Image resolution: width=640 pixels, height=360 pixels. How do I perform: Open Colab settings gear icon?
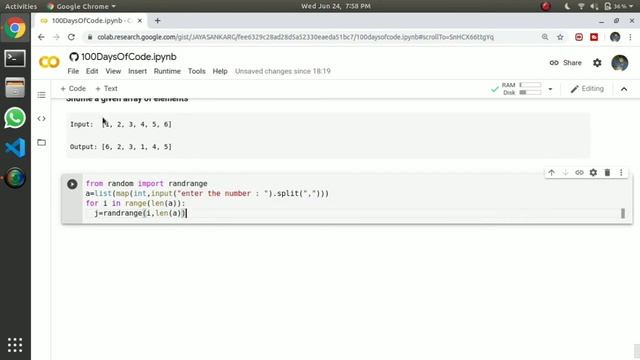597,63
